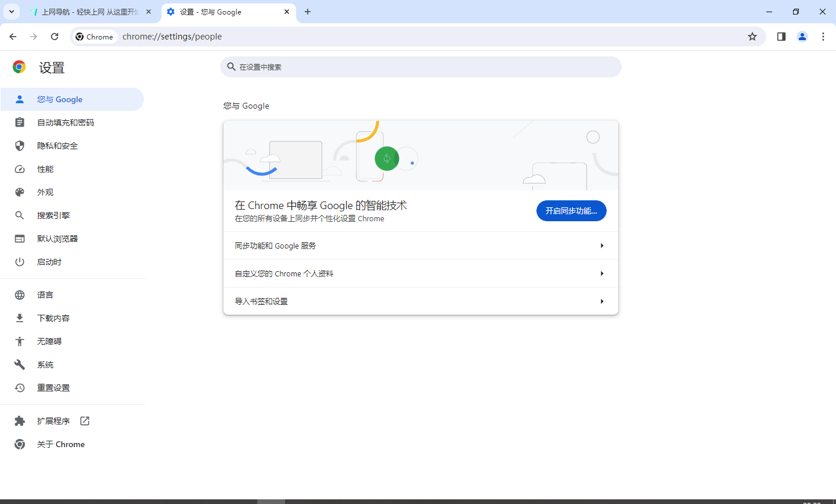Screen dimensions: 836x504
Task: Switch to the 上网导航 tab
Action: pos(90,12)
